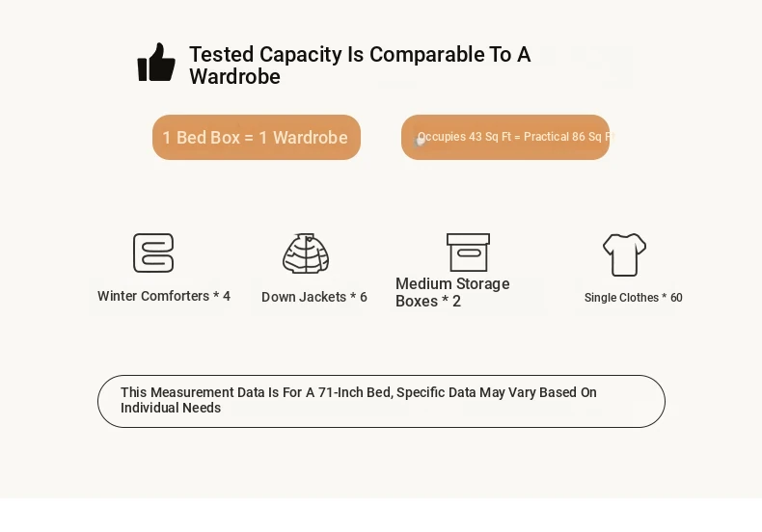
Task: Click '71-Inch Bed' in the note
Action: coord(355,392)
